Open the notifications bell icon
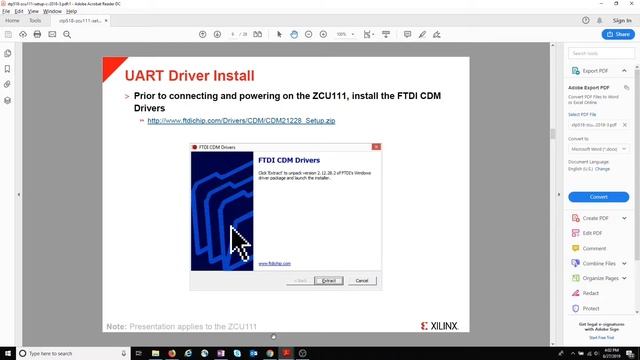Viewport: 640px width, 360px height. (600, 20)
